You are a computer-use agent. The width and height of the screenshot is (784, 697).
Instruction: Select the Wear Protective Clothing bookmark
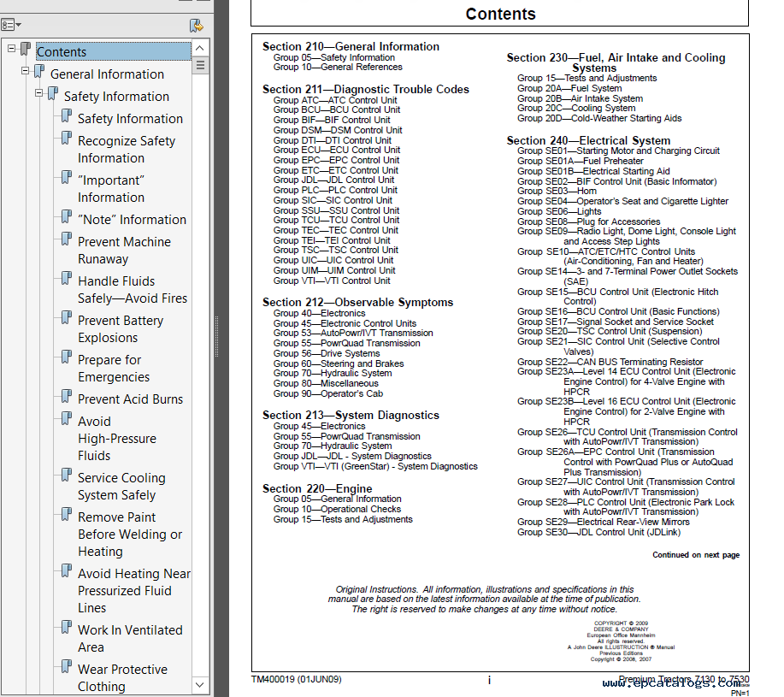click(122, 678)
